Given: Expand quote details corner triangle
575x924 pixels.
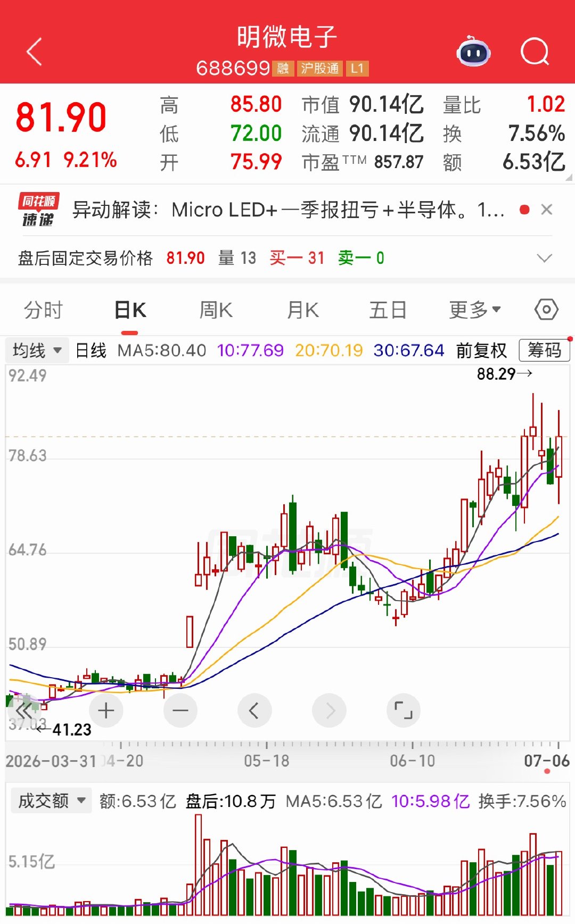Looking at the screenshot, I should (569, 178).
